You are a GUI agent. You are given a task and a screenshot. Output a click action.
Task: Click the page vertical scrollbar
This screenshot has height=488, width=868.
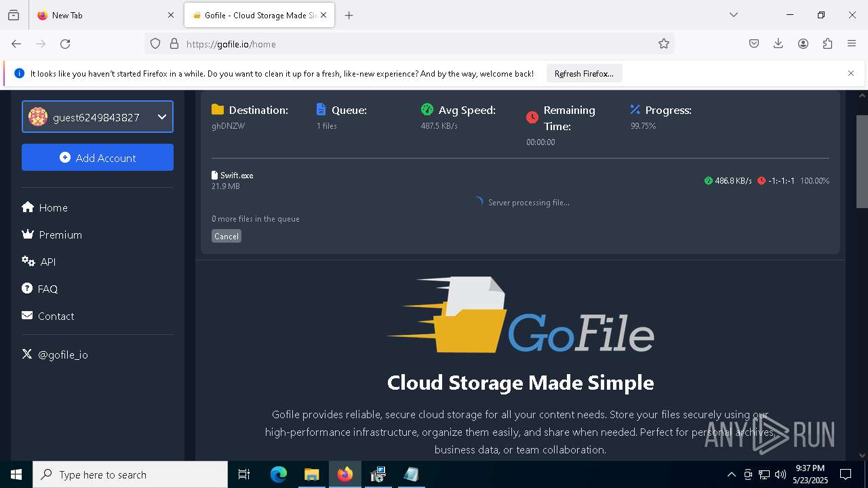(863, 161)
